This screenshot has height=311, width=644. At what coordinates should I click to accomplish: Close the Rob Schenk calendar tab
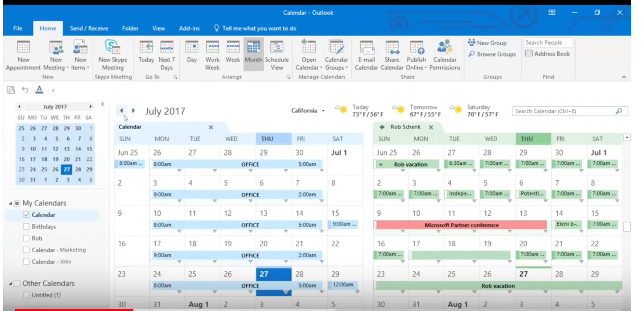[430, 127]
